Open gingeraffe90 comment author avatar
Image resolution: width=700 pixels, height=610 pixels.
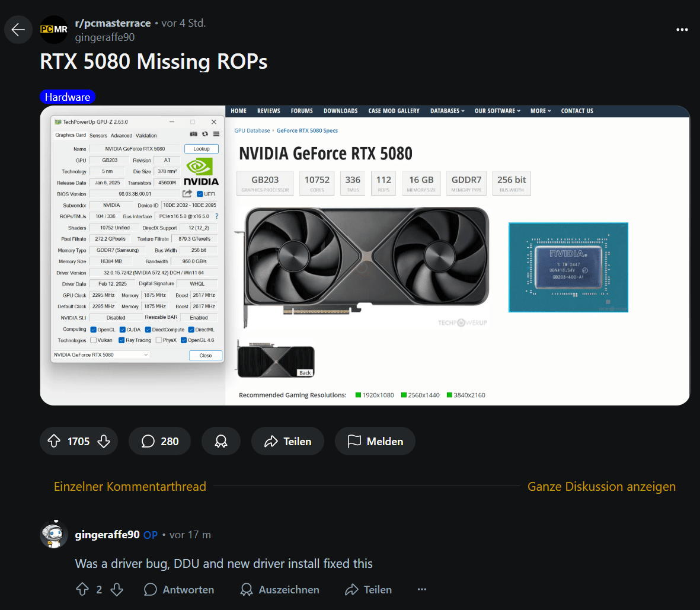tap(54, 534)
